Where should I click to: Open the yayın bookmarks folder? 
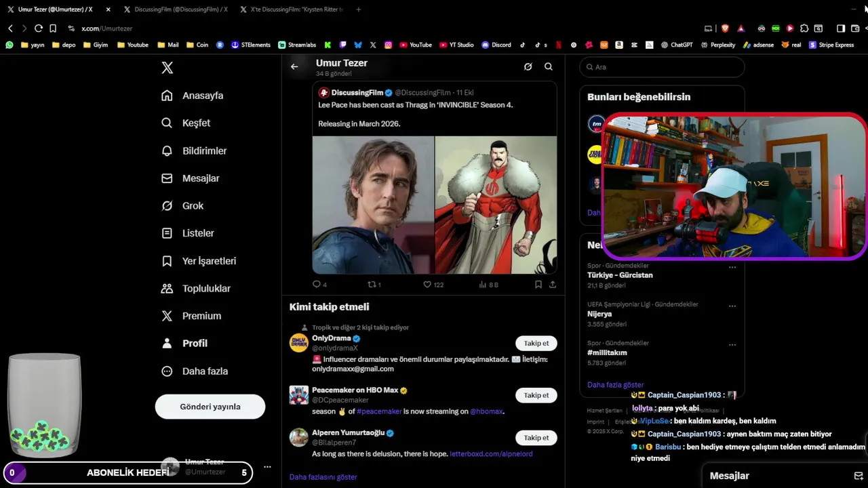(33, 45)
